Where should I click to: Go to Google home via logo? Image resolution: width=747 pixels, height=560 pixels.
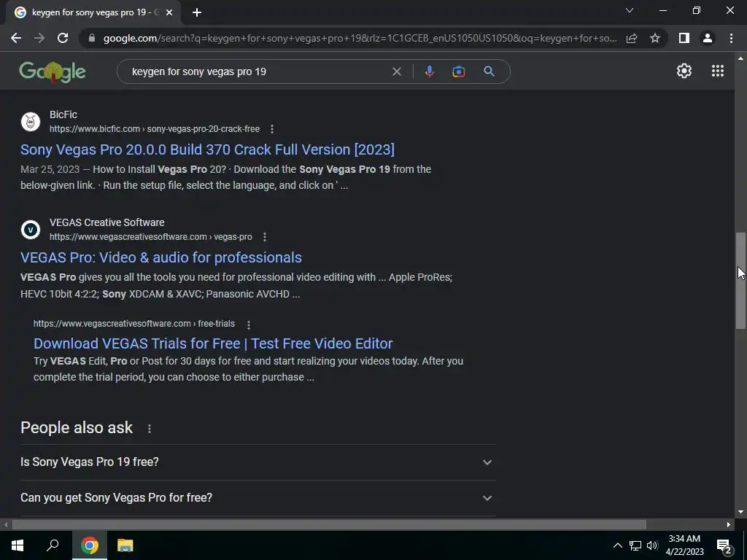[x=53, y=72]
